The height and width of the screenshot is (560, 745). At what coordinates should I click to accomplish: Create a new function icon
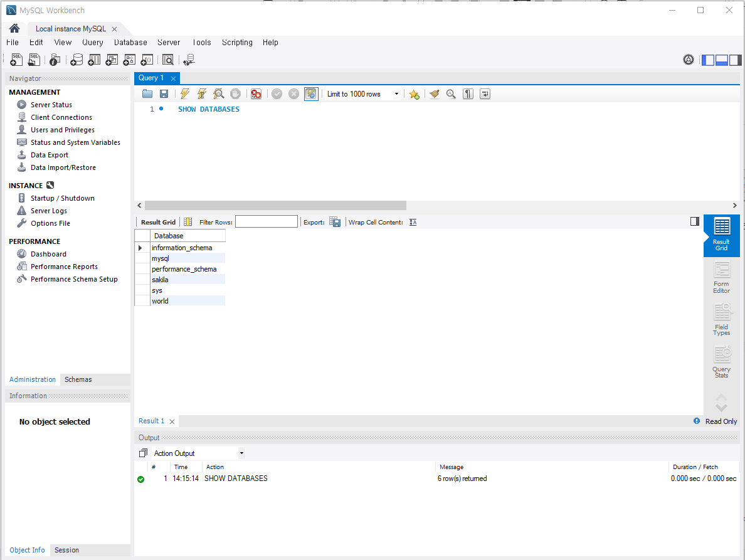click(x=147, y=60)
